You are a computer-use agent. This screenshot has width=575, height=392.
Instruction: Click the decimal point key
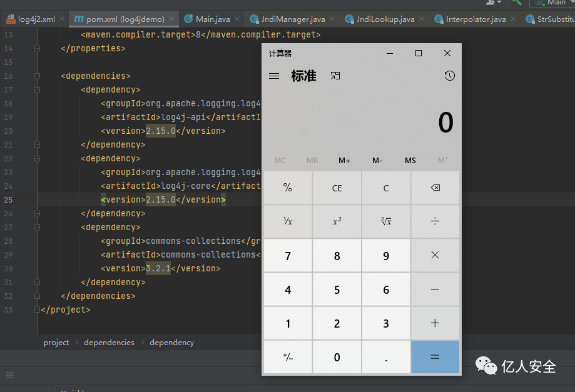click(386, 357)
